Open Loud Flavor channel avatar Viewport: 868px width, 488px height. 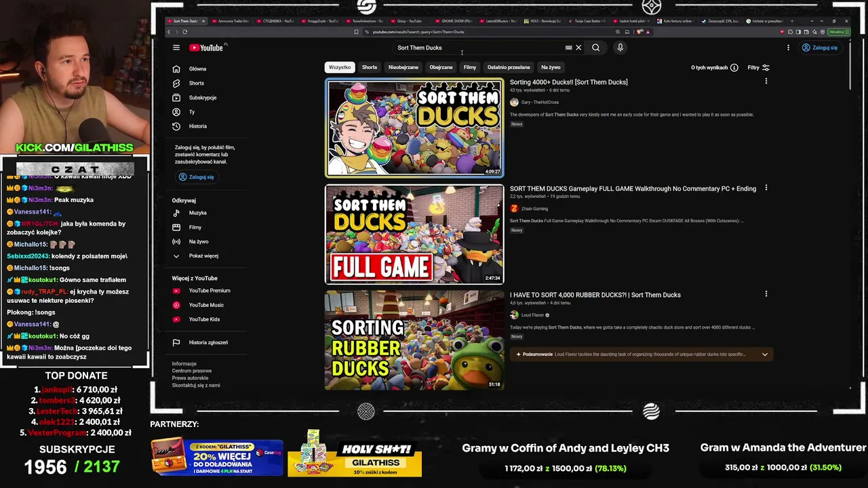[x=514, y=315]
